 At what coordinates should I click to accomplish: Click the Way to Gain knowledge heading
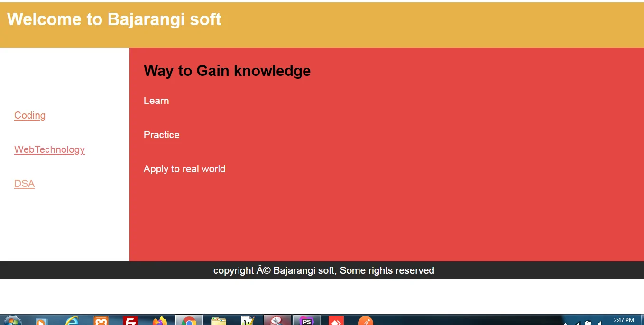click(227, 71)
